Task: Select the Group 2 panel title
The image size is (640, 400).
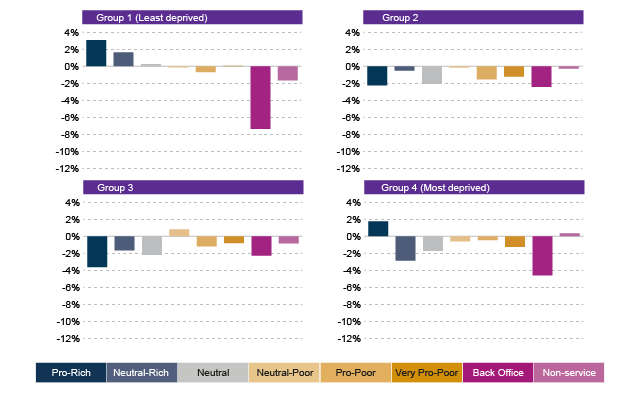Action: [x=473, y=18]
